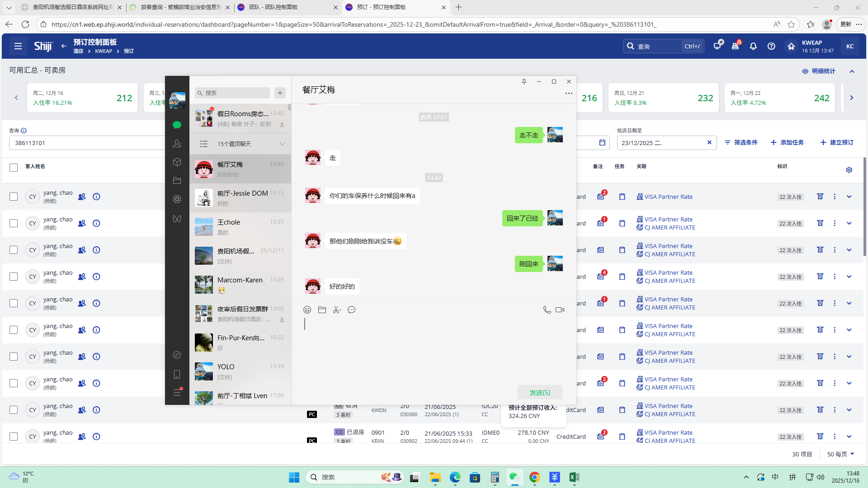Viewport: 868px width, 488px height.
Task: Click the 发送(S) send button
Action: point(540,393)
